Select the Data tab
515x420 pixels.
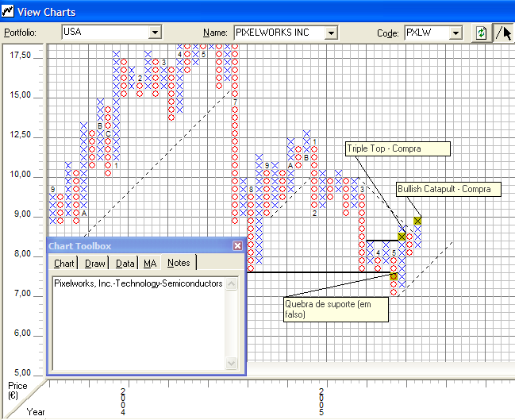coord(125,264)
